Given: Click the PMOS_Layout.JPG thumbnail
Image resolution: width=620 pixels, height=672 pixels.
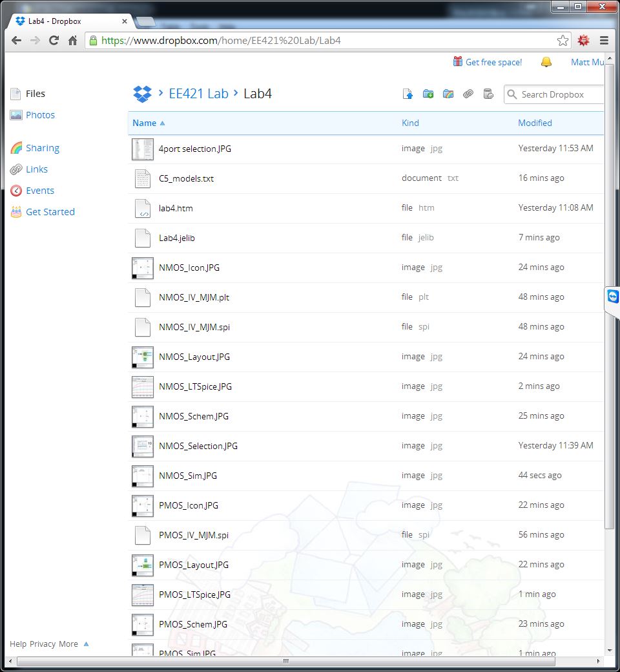Looking at the screenshot, I should (143, 565).
